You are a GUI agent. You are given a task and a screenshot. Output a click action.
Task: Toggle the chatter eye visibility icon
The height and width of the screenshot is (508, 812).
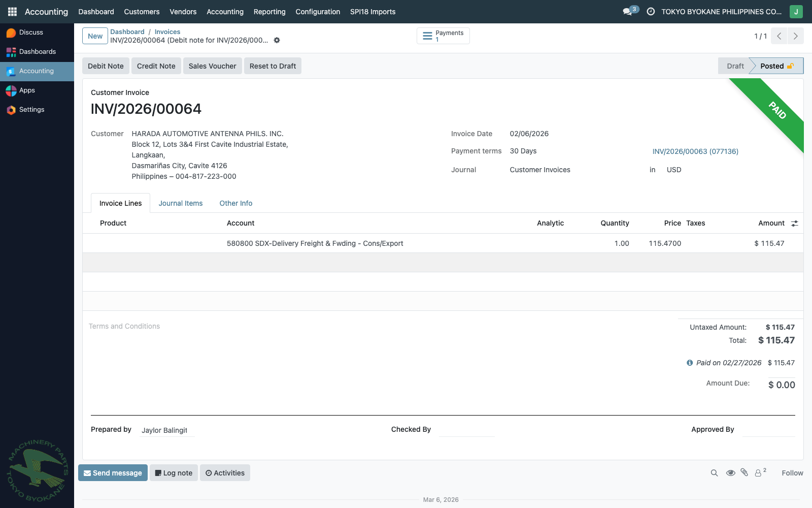coord(730,473)
